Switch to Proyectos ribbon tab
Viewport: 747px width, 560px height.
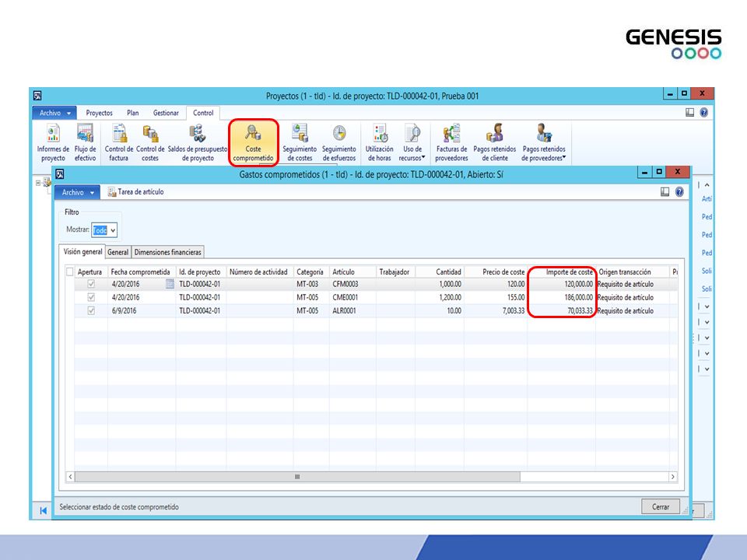click(99, 113)
